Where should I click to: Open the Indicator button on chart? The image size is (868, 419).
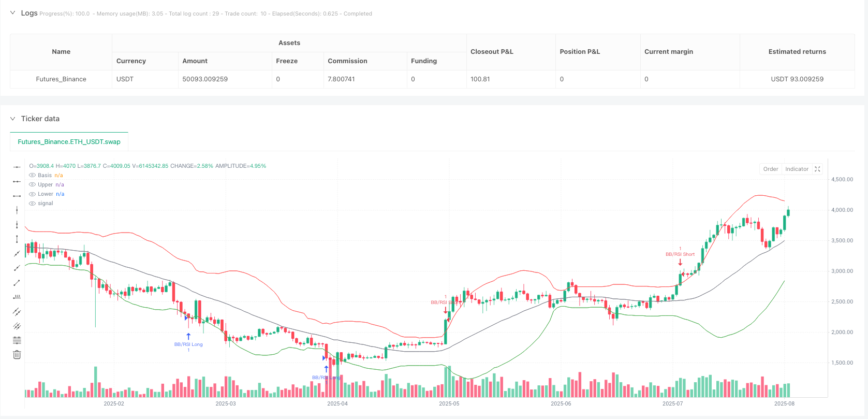pos(797,169)
